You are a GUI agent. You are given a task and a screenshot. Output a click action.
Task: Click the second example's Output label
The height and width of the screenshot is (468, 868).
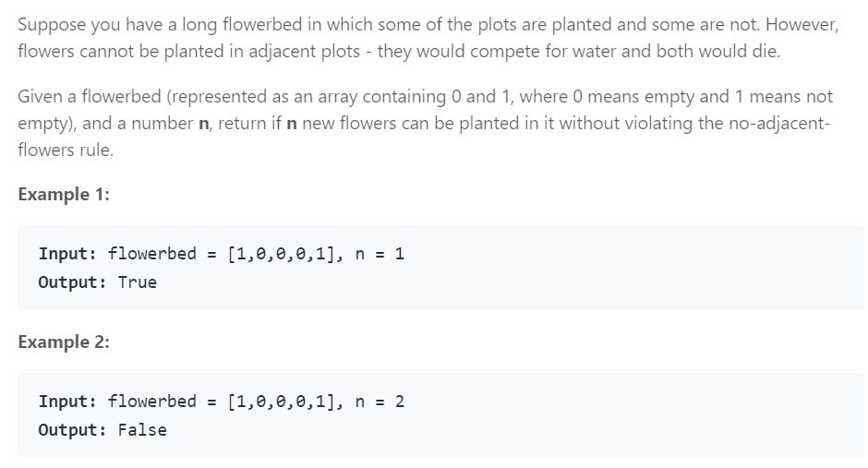(x=72, y=430)
